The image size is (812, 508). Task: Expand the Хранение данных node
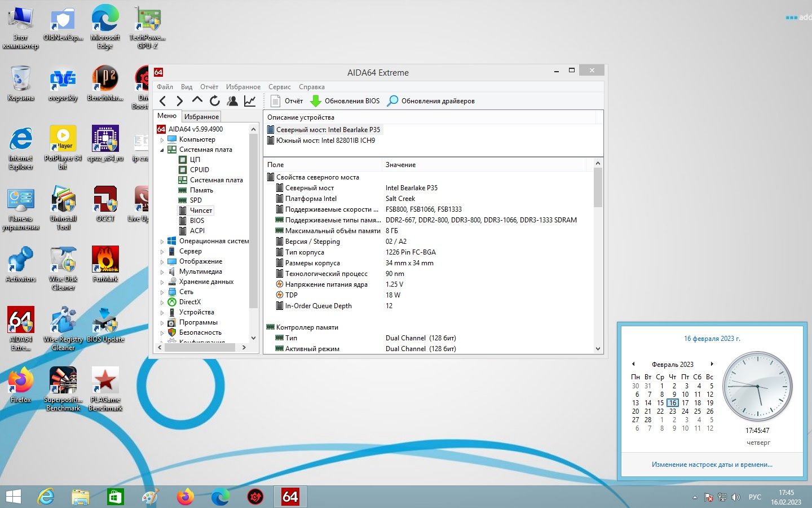(x=162, y=282)
